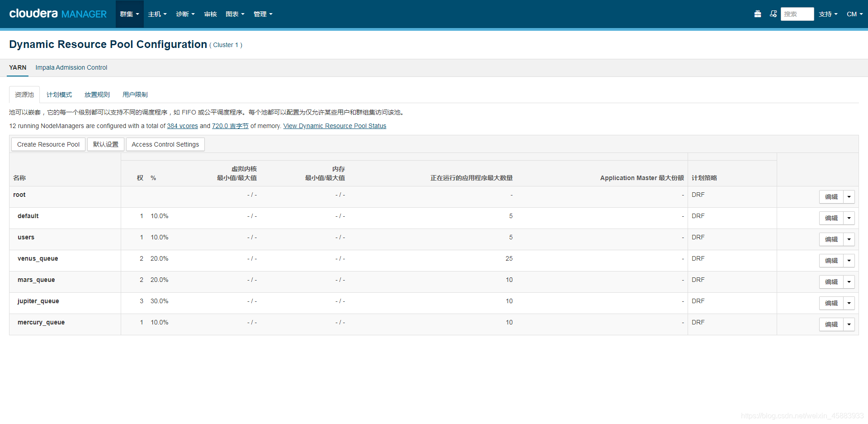This screenshot has width=868, height=424.
Task: Switch to Impala Admission Control tab
Action: 71,67
